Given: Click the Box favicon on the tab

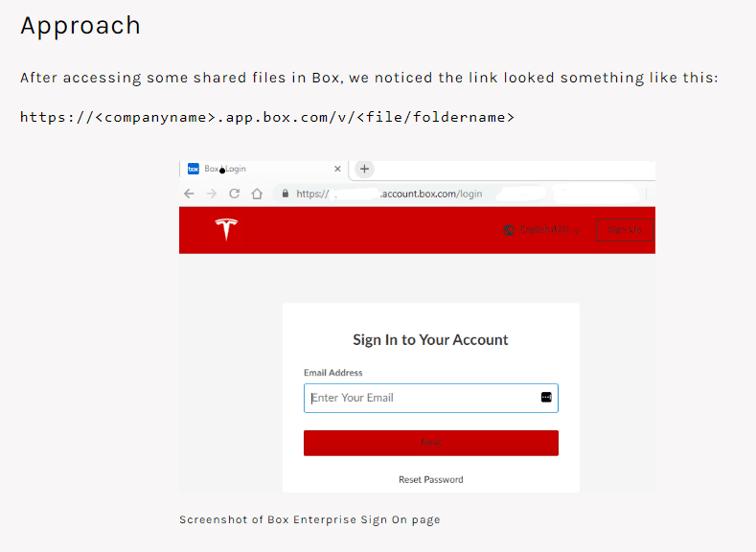Looking at the screenshot, I should (x=194, y=169).
